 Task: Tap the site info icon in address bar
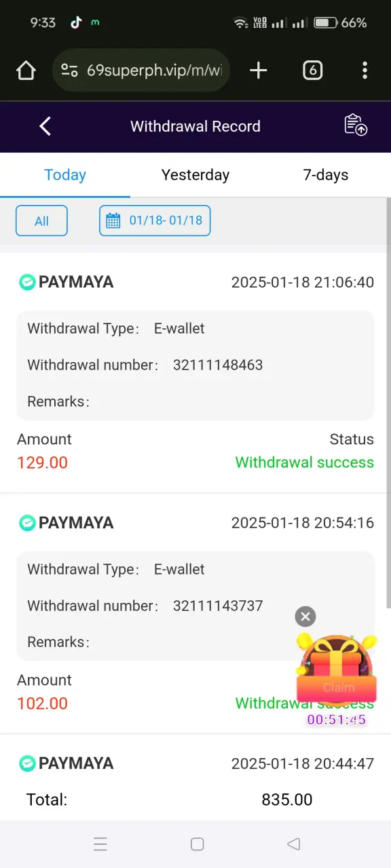[x=69, y=71]
